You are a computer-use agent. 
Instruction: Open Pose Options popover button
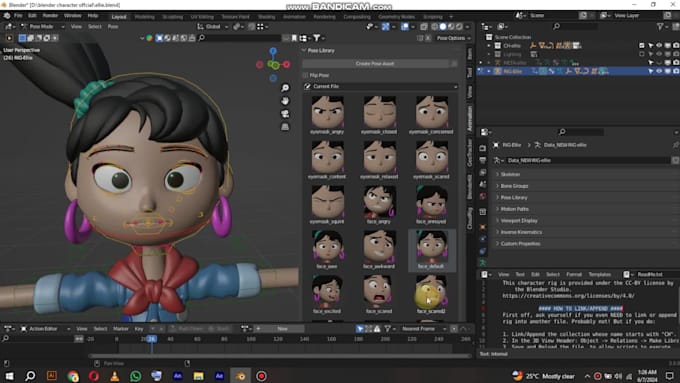pos(453,38)
